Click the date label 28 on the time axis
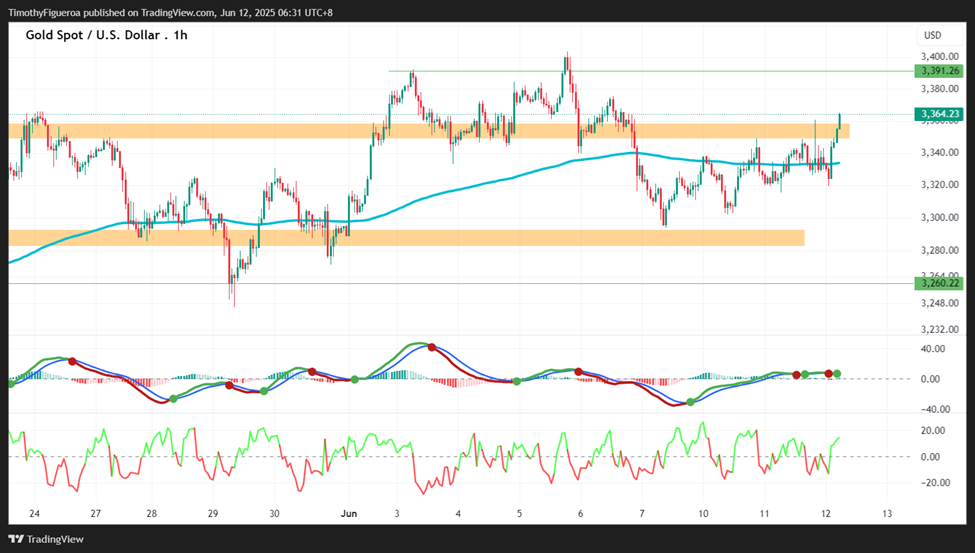The width and height of the screenshot is (975, 553). coord(152,514)
